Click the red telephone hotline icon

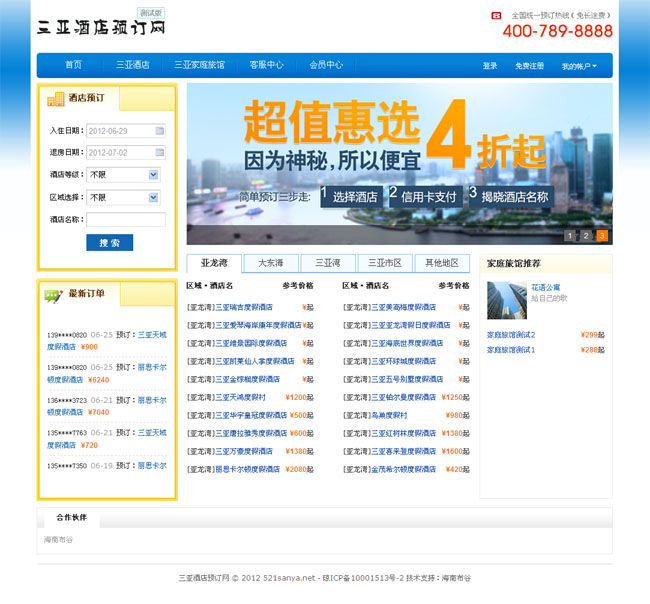(x=495, y=16)
